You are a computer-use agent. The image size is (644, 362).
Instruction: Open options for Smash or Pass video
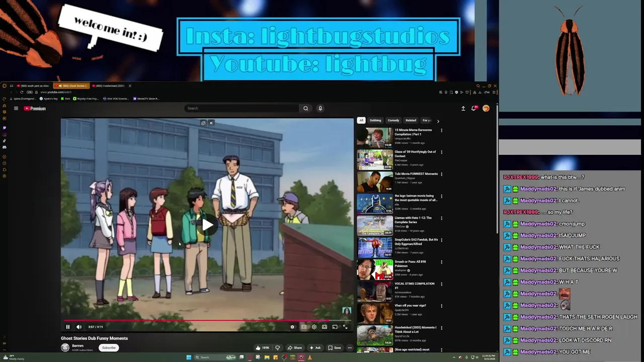point(441,262)
